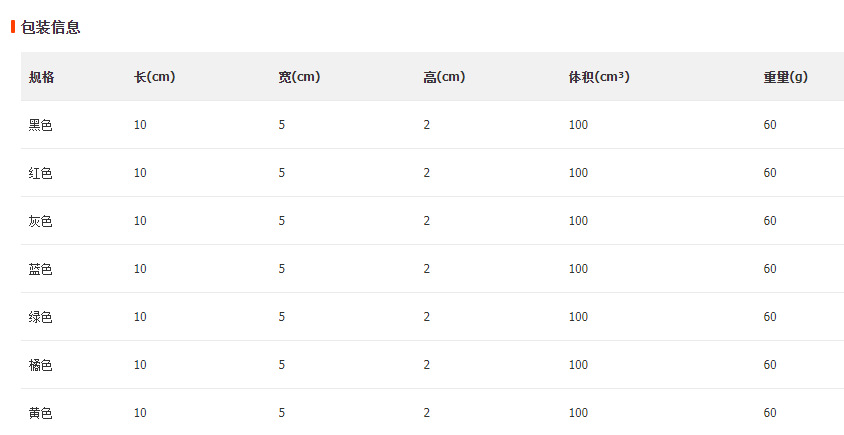This screenshot has width=844, height=435.
Task: Select the 红色 row label
Action: click(40, 173)
